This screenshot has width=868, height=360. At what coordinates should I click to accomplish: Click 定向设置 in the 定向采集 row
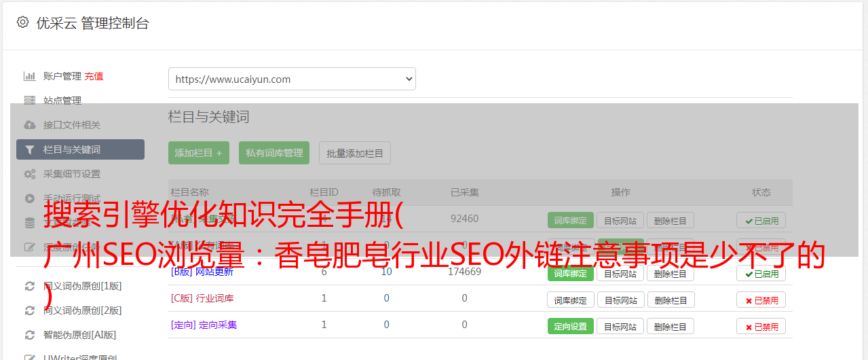pyautogui.click(x=571, y=326)
